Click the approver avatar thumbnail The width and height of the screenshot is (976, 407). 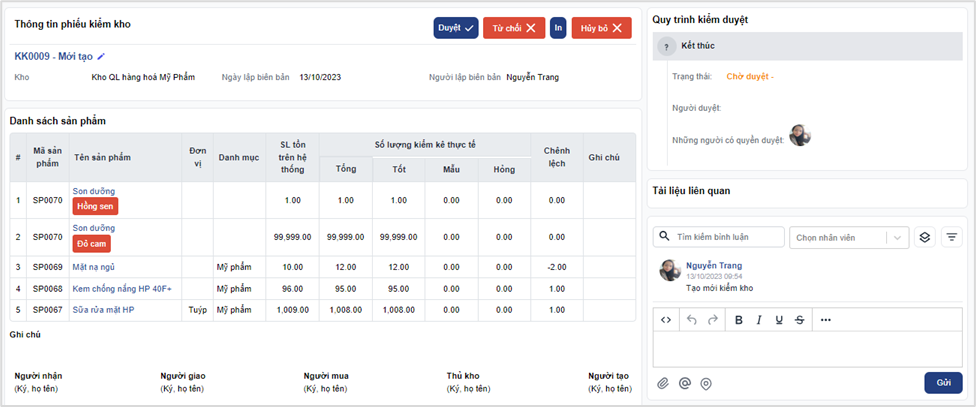point(799,136)
